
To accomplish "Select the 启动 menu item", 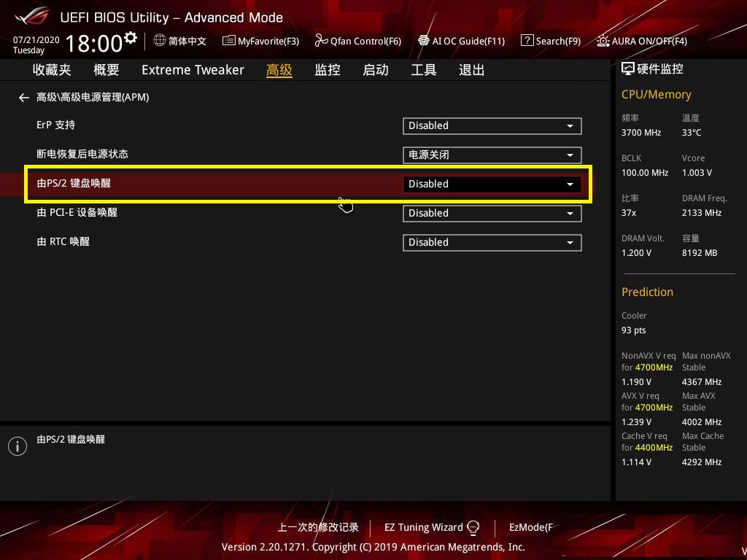I will [x=376, y=69].
